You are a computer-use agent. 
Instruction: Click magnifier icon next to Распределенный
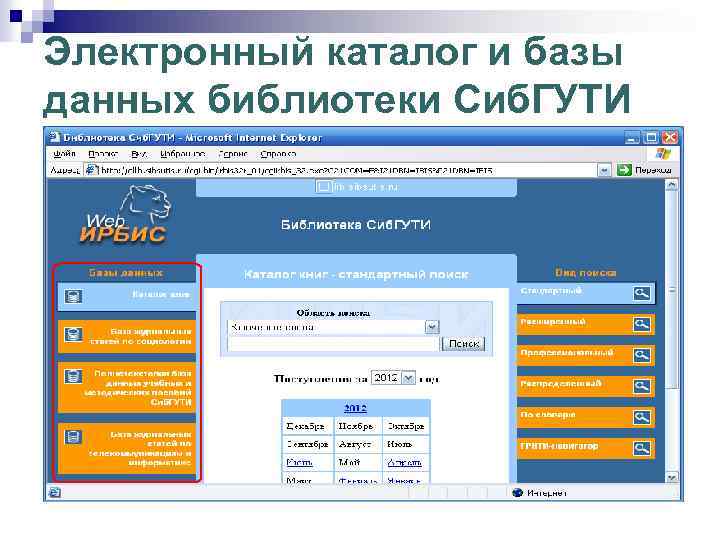pos(641,386)
